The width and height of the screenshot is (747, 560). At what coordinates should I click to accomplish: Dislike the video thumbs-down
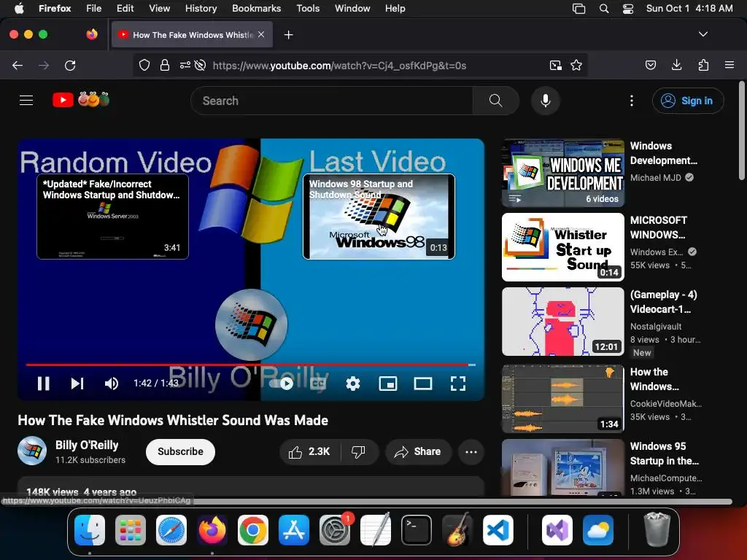pyautogui.click(x=359, y=451)
